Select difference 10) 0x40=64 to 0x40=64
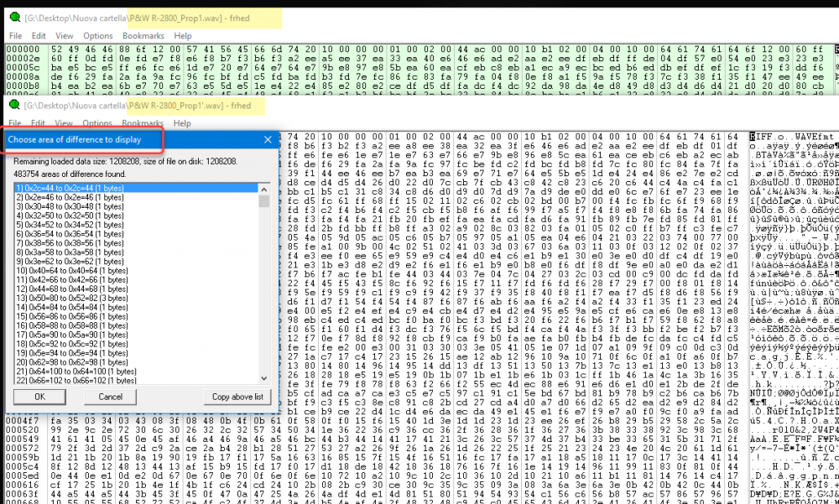 click(x=137, y=271)
